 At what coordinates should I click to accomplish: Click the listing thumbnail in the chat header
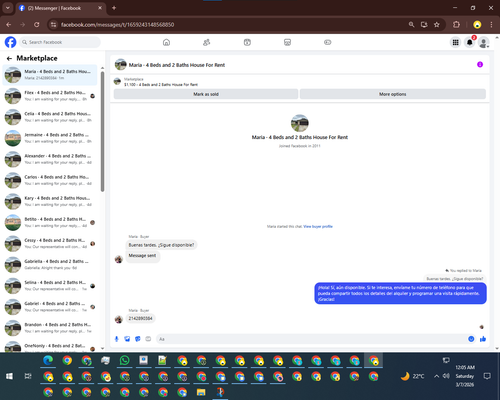120,64
